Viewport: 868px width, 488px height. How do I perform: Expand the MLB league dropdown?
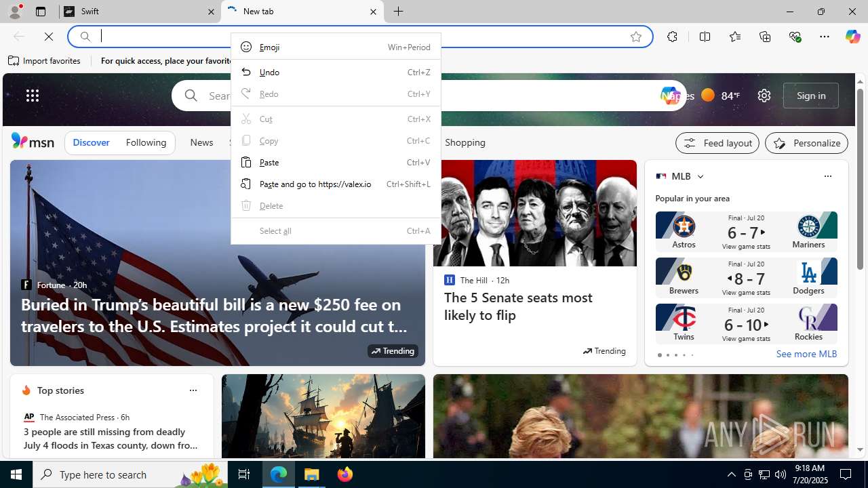(x=700, y=176)
